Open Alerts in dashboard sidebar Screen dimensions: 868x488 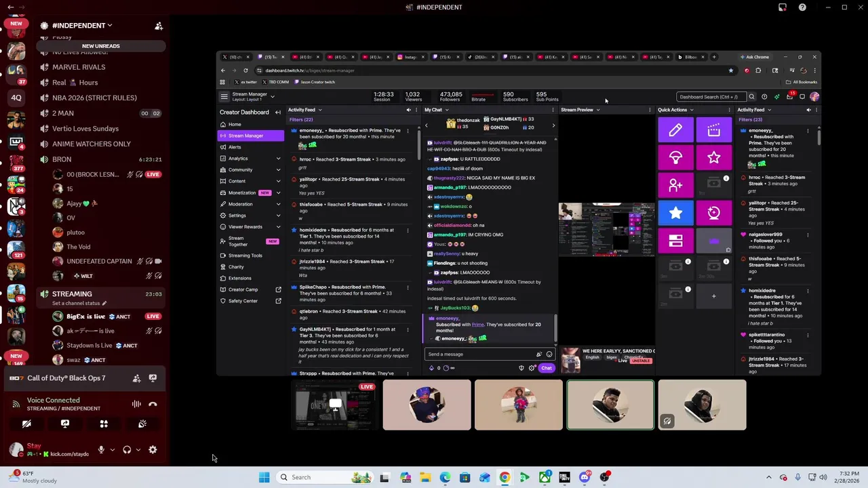(250, 147)
